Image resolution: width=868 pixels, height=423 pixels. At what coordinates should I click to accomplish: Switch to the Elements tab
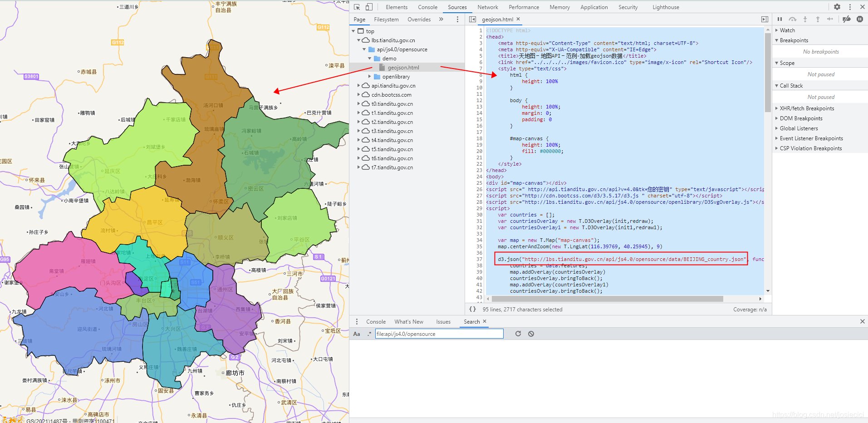(x=397, y=7)
